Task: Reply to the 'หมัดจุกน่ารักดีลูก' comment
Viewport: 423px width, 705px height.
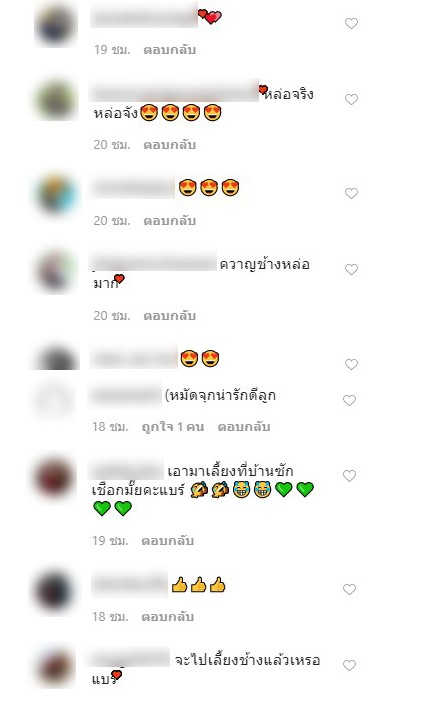Action: 244,426
